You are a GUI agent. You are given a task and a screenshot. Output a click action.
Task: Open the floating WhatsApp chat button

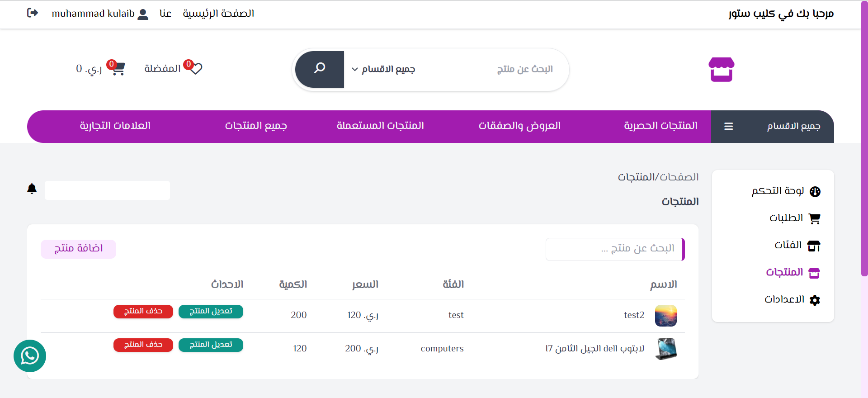tap(30, 356)
